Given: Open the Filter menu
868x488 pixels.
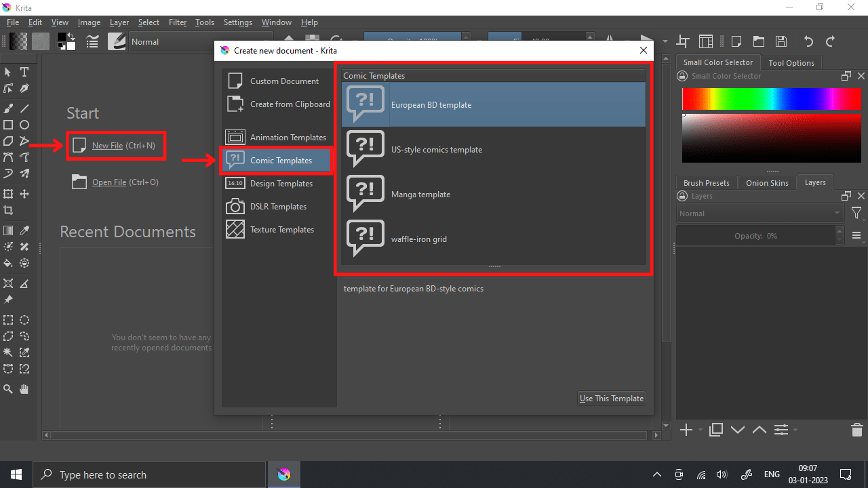Looking at the screenshot, I should tap(178, 22).
